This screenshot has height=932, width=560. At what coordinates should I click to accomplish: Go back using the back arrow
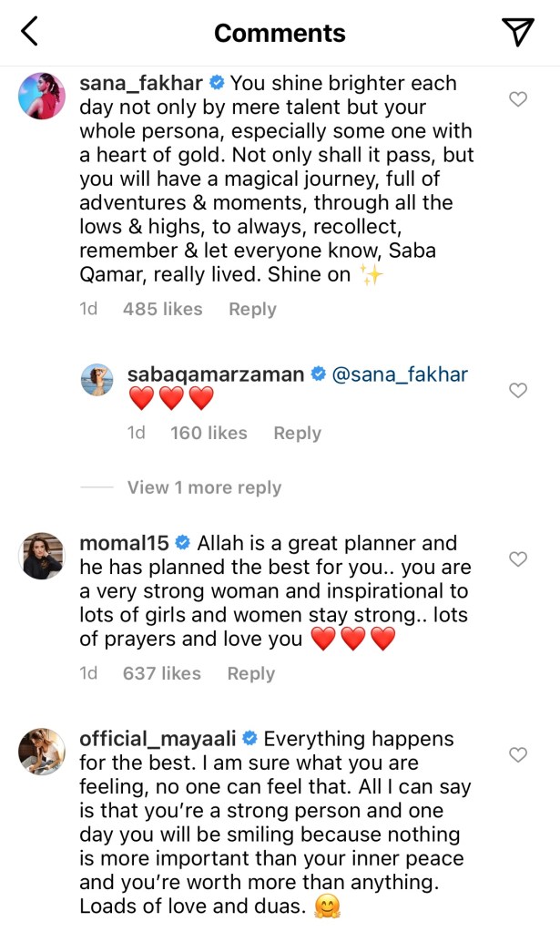click(x=28, y=30)
